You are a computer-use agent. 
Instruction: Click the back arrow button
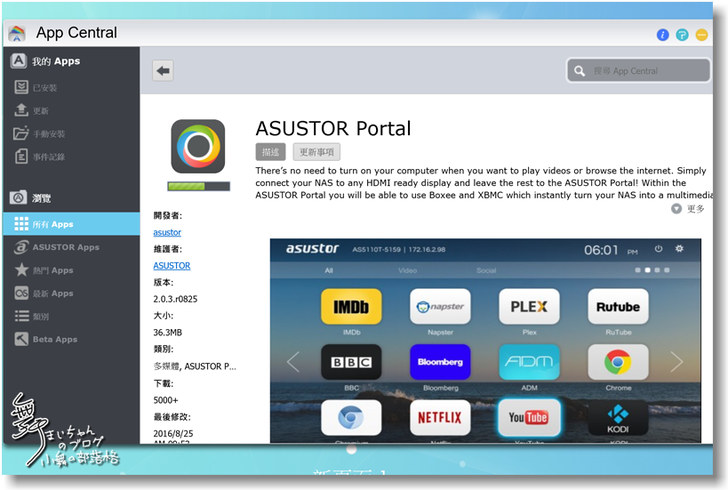[162, 71]
